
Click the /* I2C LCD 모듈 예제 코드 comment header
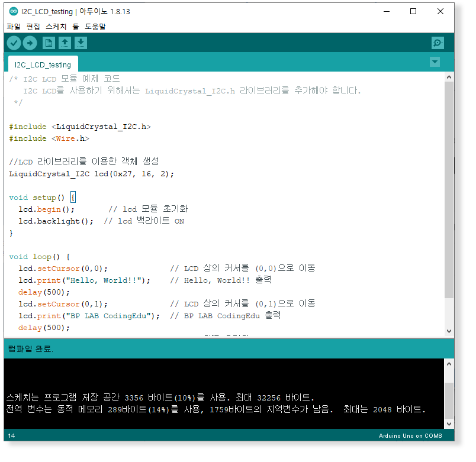pos(65,79)
